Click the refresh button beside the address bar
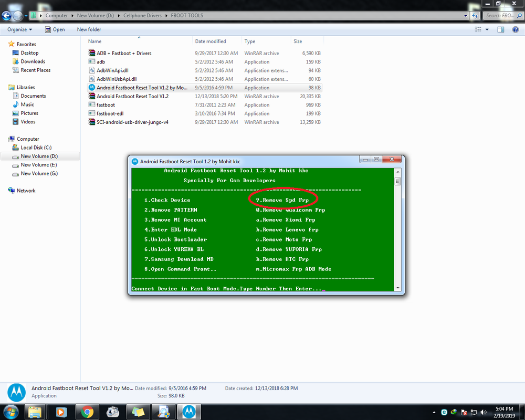The height and width of the screenshot is (420, 525). 475,15
